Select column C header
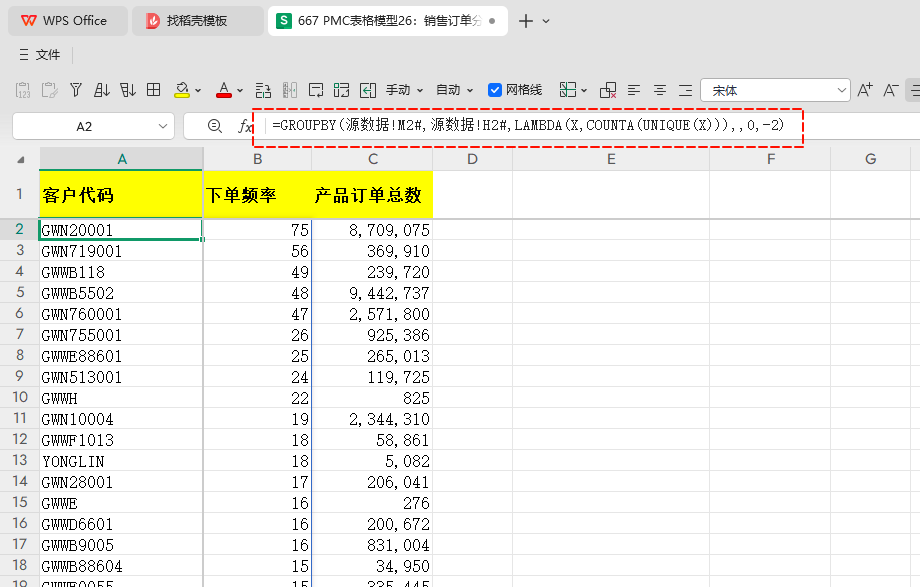Screen dimensions: 920x587 [x=373, y=159]
